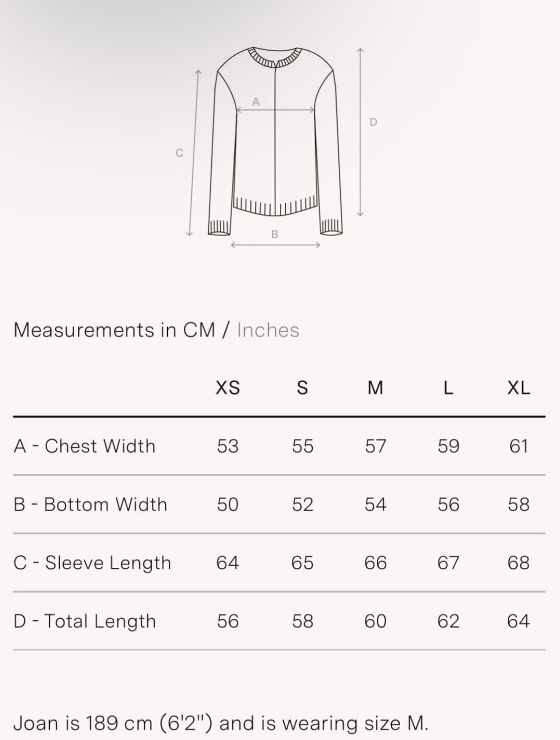Click label D beside the length arrow
This screenshot has height=740, width=560.
pos(373,122)
